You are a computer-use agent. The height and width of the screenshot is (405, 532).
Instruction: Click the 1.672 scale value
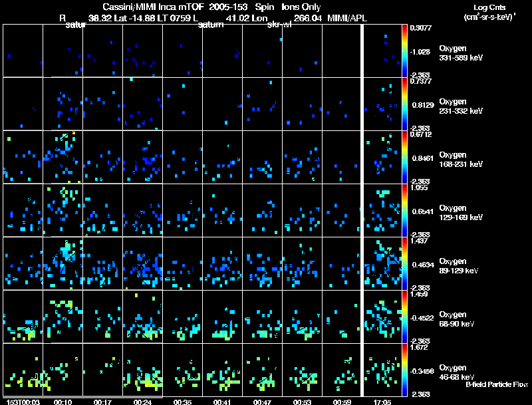pos(419,347)
